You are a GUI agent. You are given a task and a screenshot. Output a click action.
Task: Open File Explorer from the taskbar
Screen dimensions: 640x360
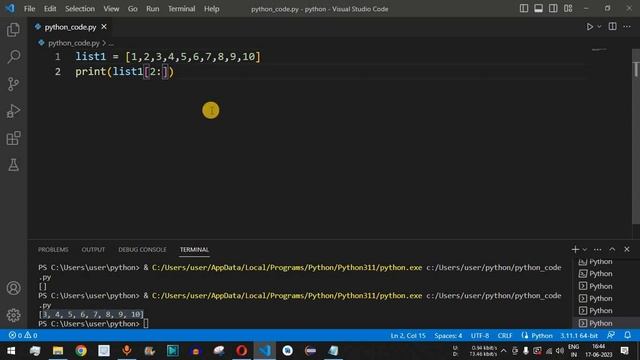pos(58,351)
